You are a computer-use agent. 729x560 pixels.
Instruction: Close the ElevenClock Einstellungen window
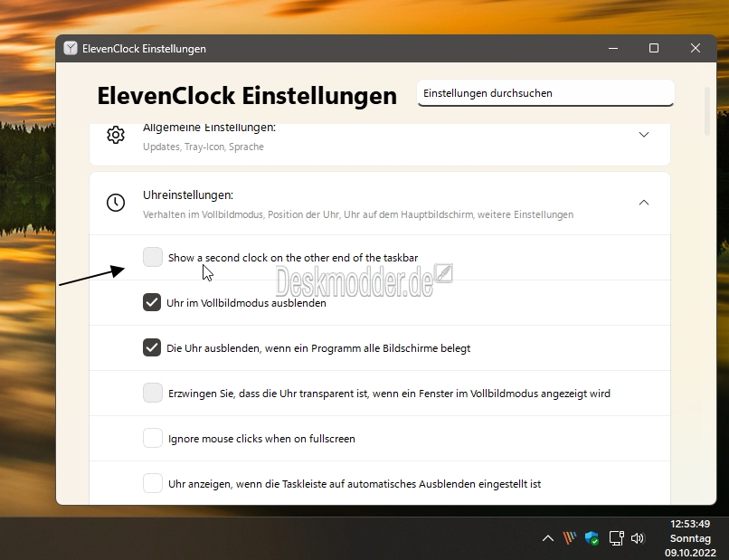pos(696,48)
